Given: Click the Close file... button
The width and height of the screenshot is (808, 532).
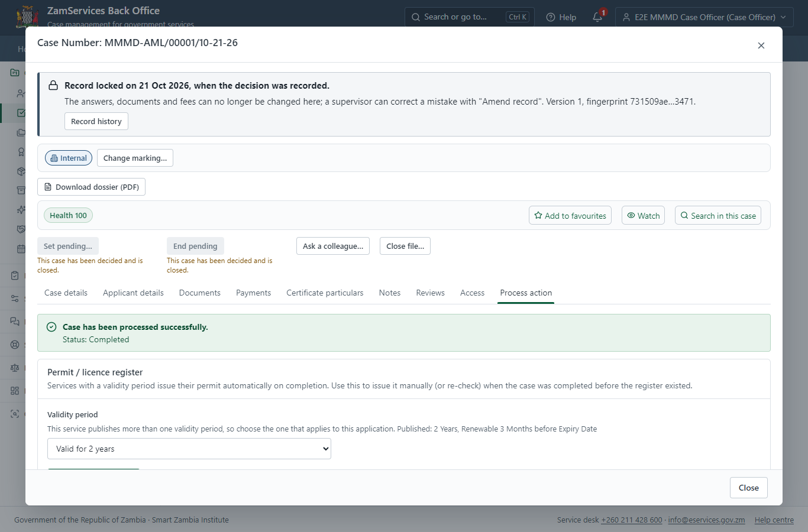Looking at the screenshot, I should coord(405,246).
